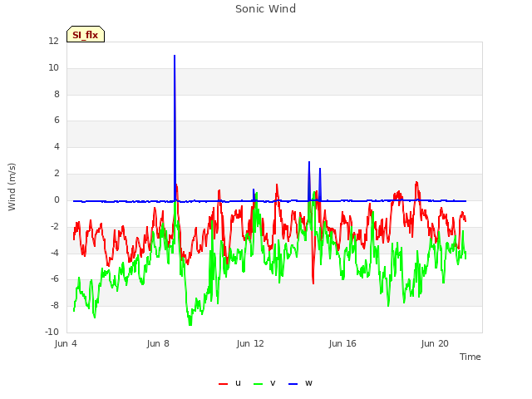The height and width of the screenshot is (399, 532).
Task: Click the Jun 20 x-axis label
Action: (435, 343)
